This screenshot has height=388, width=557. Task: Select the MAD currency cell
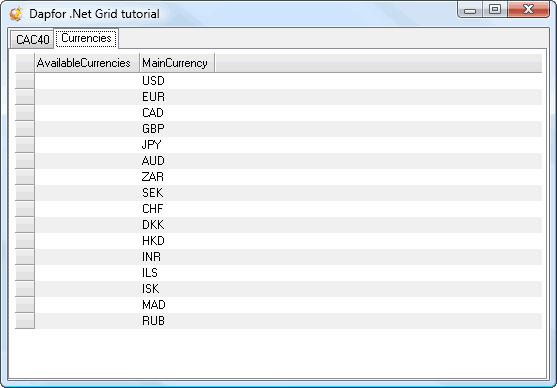pyautogui.click(x=177, y=305)
